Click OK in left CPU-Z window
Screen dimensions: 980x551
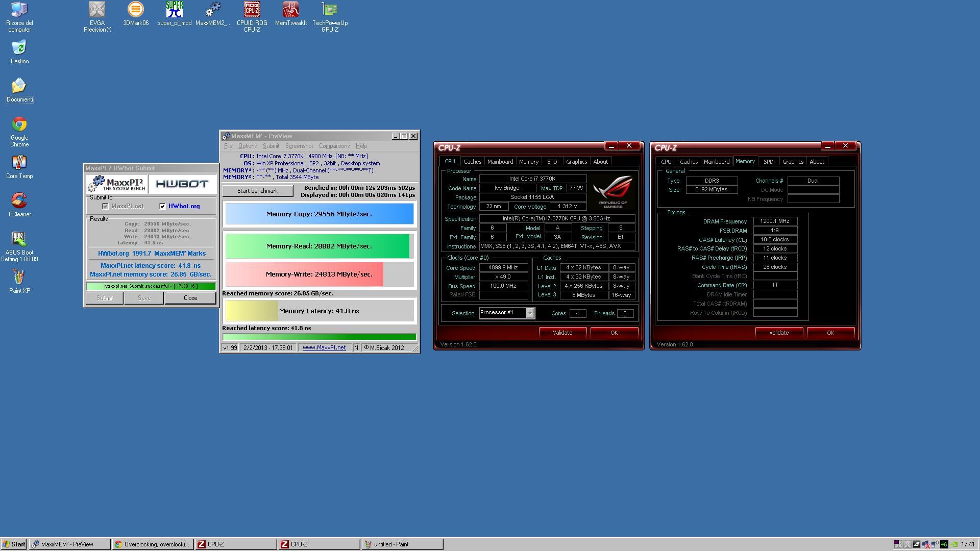(x=614, y=333)
